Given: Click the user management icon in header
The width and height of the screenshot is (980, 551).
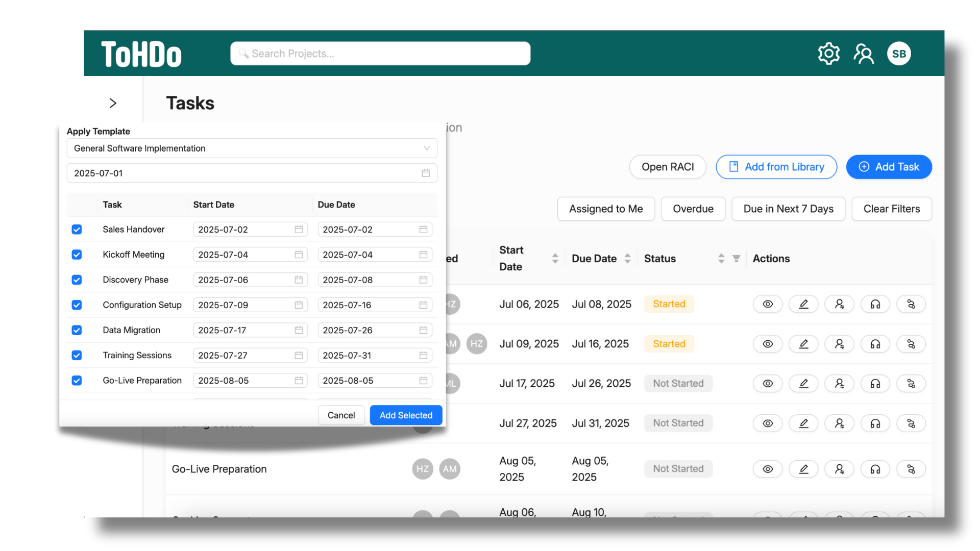Looking at the screenshot, I should pyautogui.click(x=864, y=54).
